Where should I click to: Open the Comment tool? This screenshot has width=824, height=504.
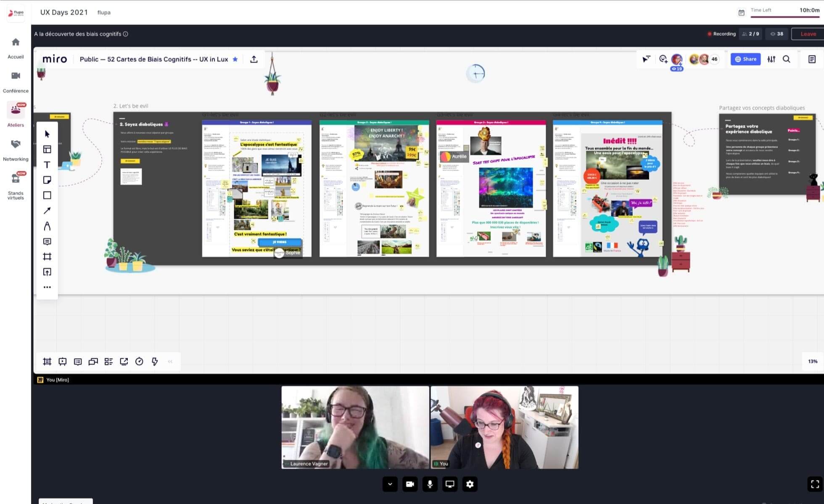click(x=47, y=241)
